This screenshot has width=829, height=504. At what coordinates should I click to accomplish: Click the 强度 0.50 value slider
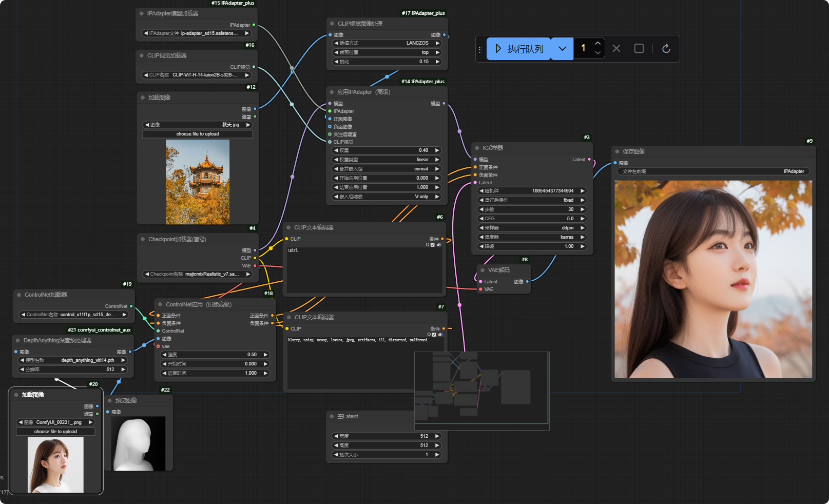(x=216, y=355)
